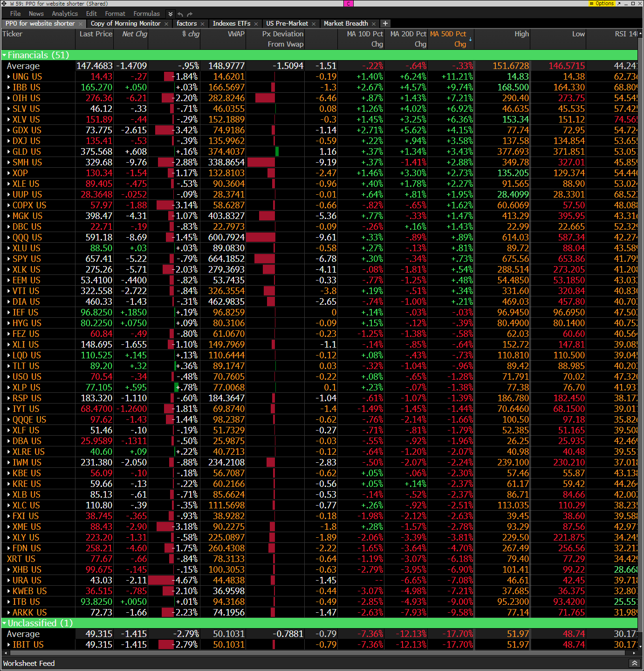The width and height of the screenshot is (644, 671).
Task: Click the undo arrow icon
Action: point(180,14)
